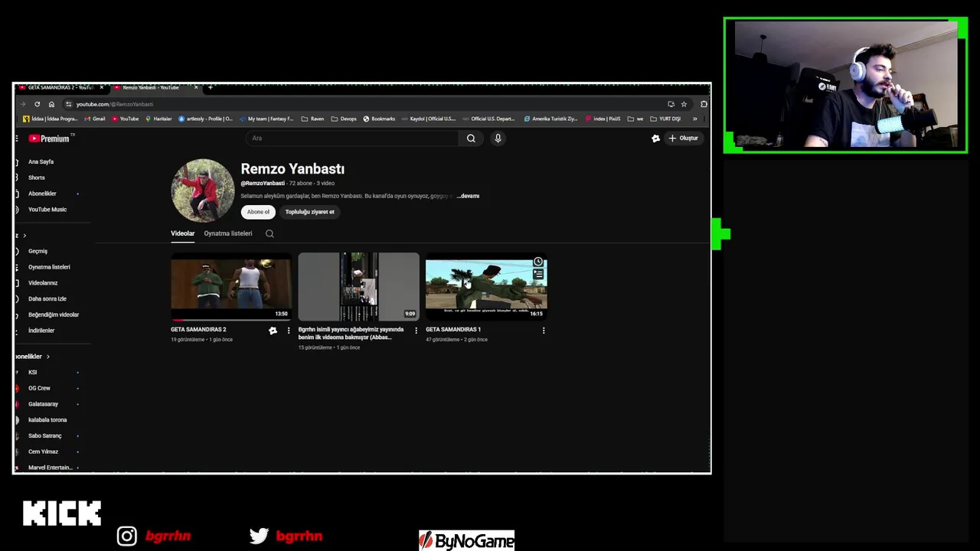
Task: Open Galatasaray subscription channel
Action: [x=43, y=404]
